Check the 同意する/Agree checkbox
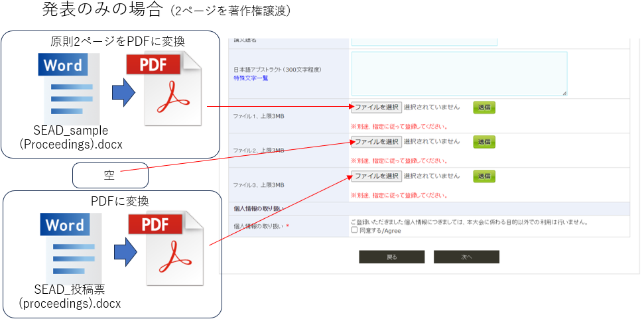Screen dimensions: 644x321 [354, 231]
